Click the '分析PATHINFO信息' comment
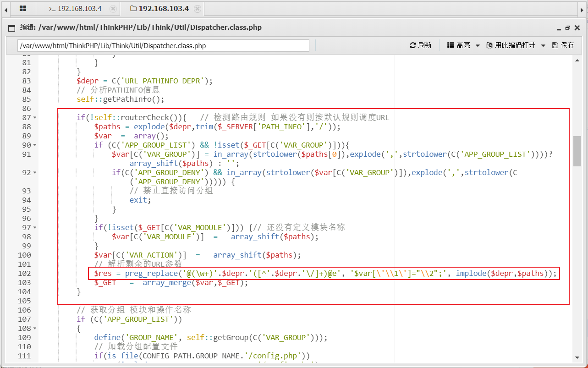Image resolution: width=588 pixels, height=368 pixels. coord(118,90)
